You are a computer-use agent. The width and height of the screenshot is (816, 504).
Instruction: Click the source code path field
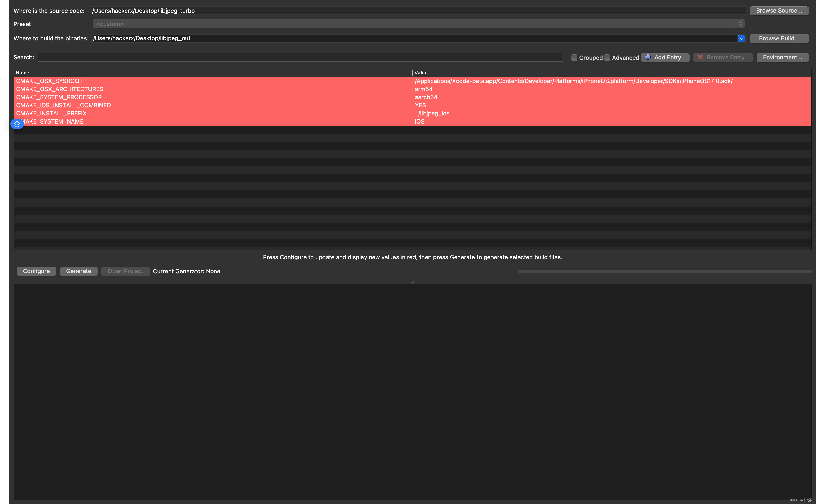(418, 11)
